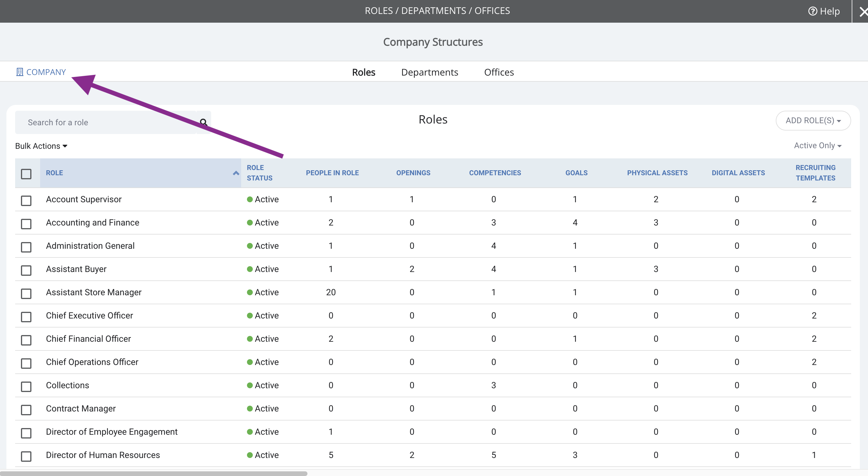Click the COMPANY building icon
This screenshot has width=868, height=476.
tap(19, 72)
